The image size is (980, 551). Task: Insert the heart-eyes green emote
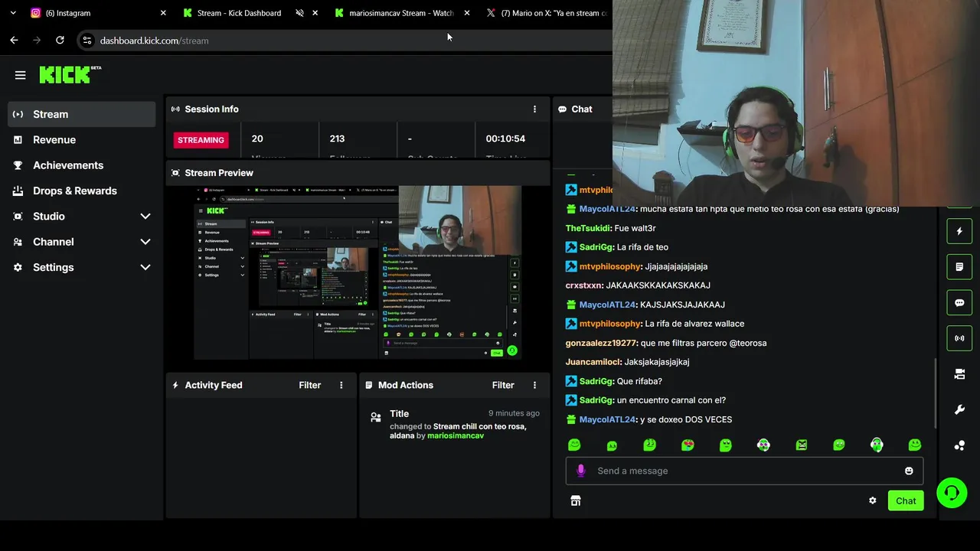[x=688, y=445]
